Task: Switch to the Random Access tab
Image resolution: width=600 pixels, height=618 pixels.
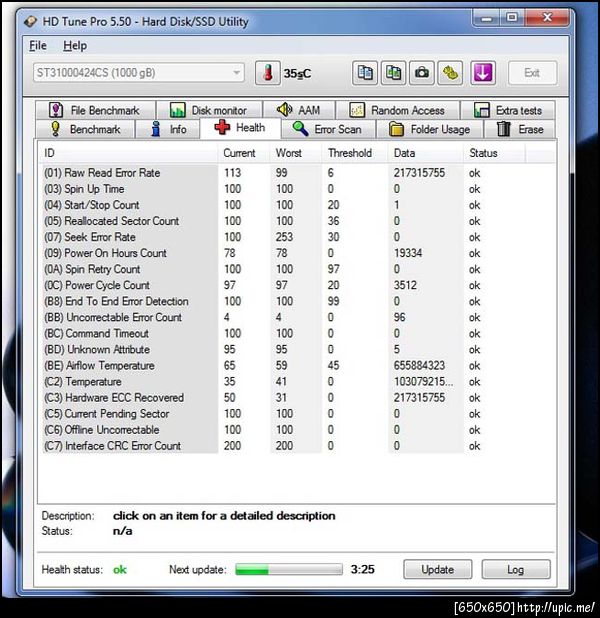Action: (x=397, y=110)
